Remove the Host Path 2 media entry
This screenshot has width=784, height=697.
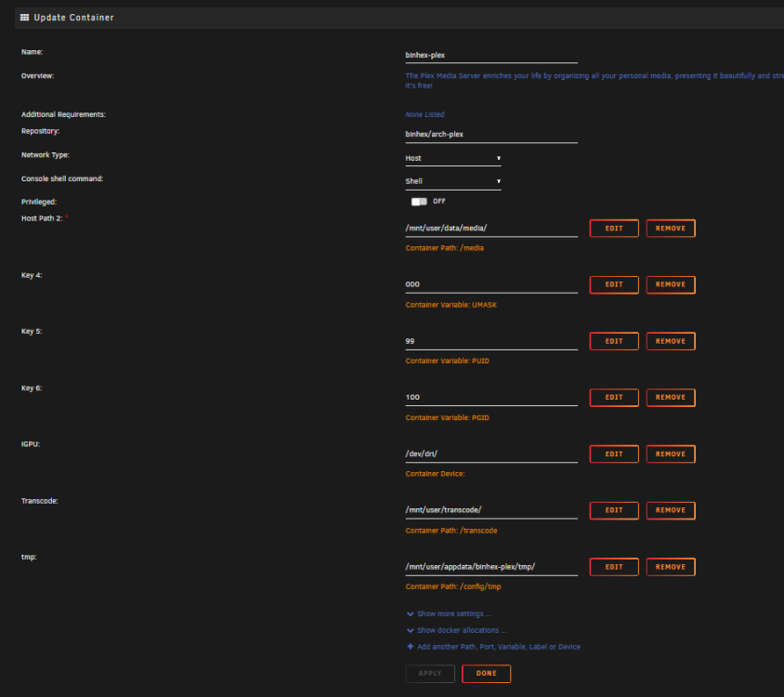click(671, 229)
